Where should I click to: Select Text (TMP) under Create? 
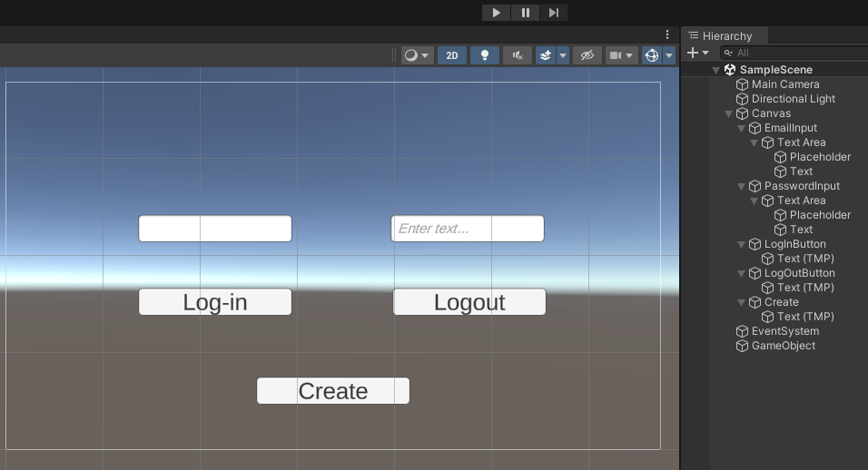pos(804,317)
